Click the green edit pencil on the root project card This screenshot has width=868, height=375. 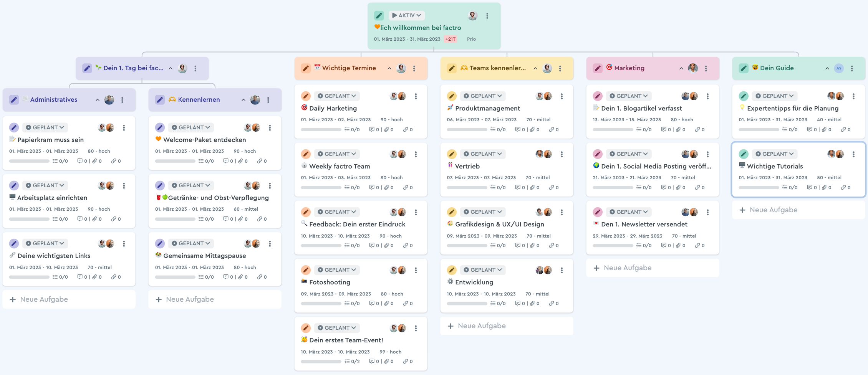379,16
